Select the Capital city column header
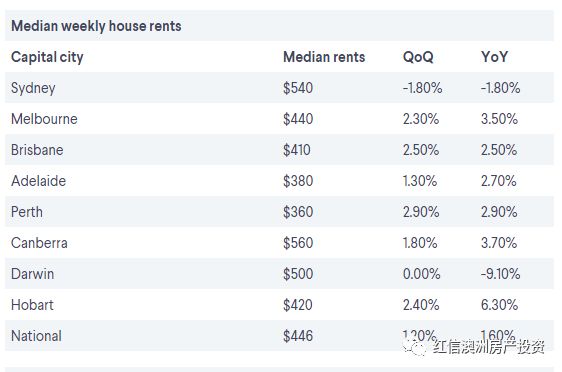 coord(47,57)
